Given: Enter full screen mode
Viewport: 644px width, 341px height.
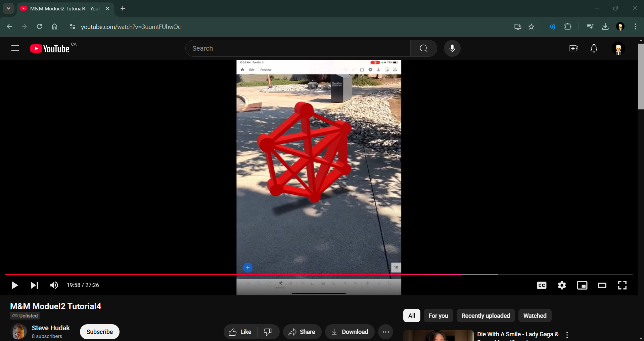Looking at the screenshot, I should pos(622,285).
